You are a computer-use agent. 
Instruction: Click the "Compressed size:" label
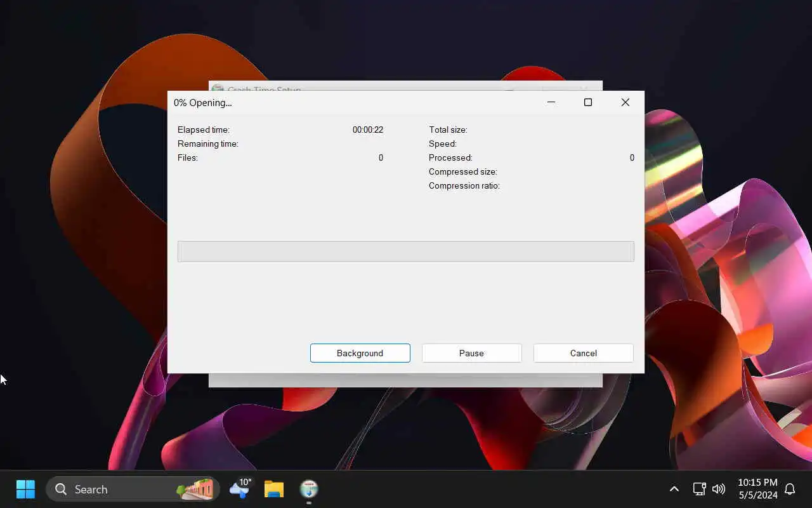pos(463,171)
